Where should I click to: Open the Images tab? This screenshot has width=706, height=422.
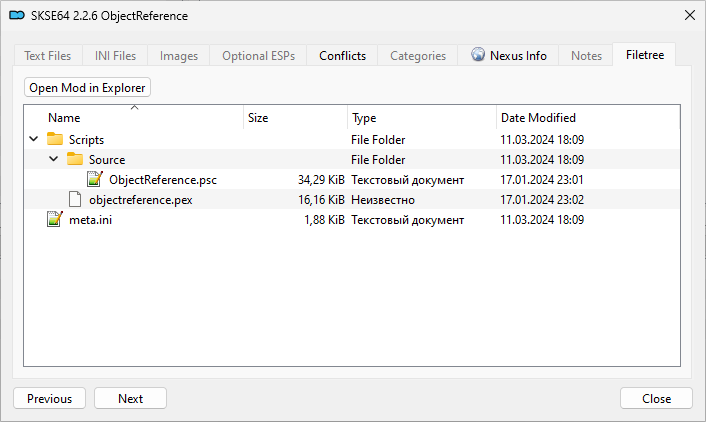point(179,56)
